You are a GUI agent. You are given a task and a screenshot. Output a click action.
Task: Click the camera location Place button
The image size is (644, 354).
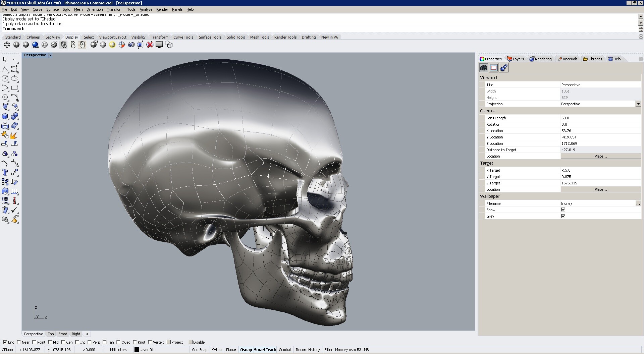click(600, 156)
